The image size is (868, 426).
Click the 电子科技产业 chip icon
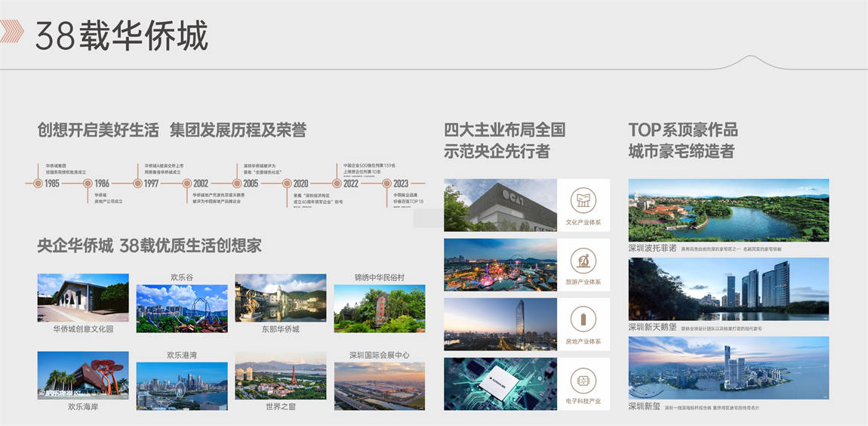[583, 380]
